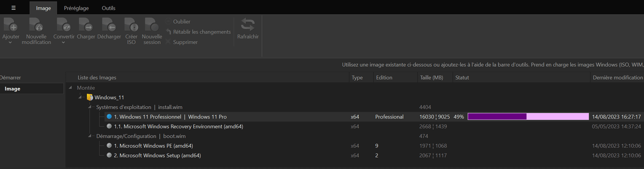Click the Rafraîchir arrows icon

[248, 24]
